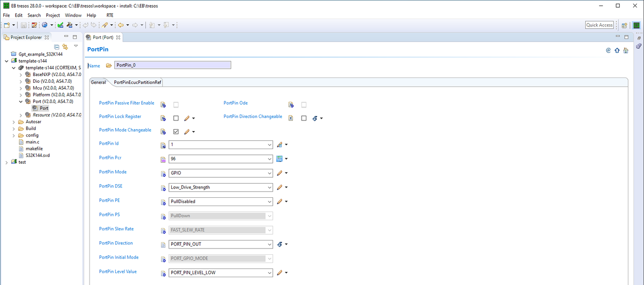Click the Open Perspective icon
This screenshot has width=644, height=285.
(625, 25)
